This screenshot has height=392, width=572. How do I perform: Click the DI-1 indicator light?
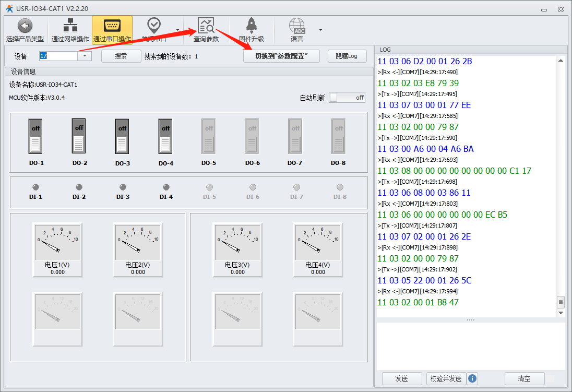(x=35, y=187)
